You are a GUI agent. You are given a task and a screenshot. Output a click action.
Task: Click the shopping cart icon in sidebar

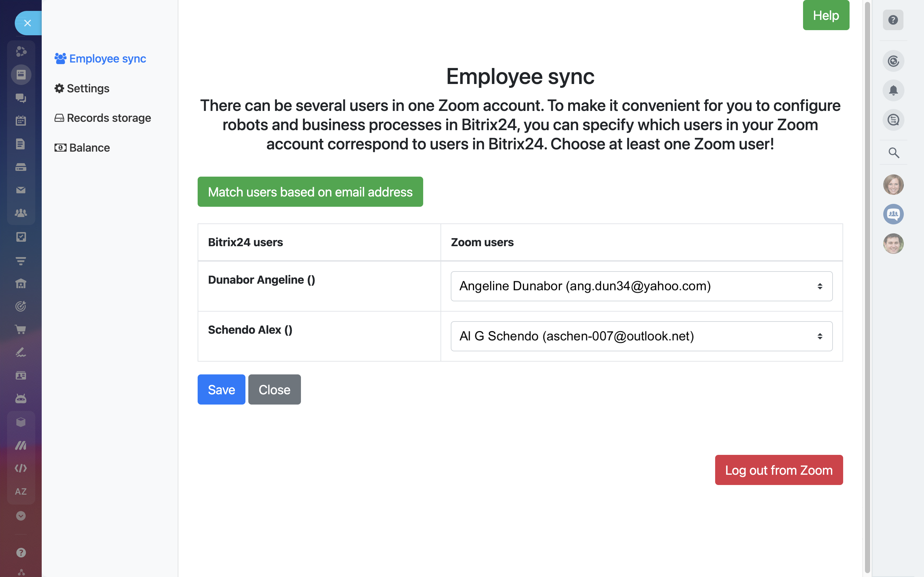[x=21, y=329]
